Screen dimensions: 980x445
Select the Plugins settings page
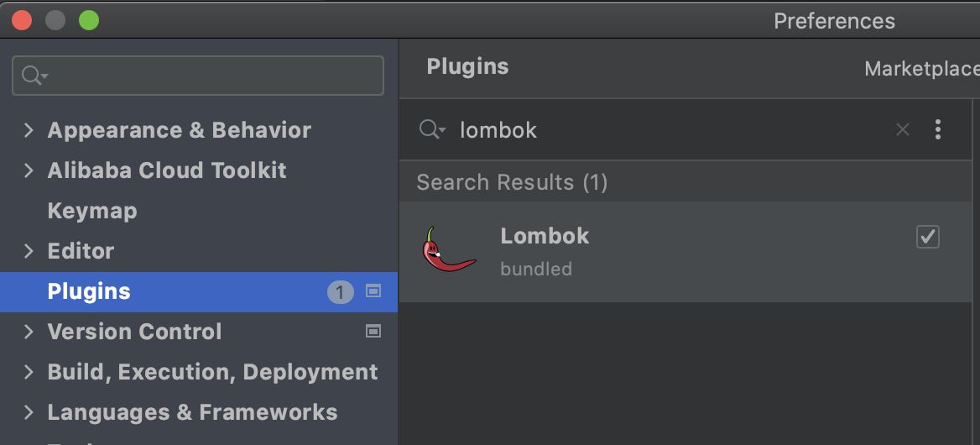coord(89,291)
